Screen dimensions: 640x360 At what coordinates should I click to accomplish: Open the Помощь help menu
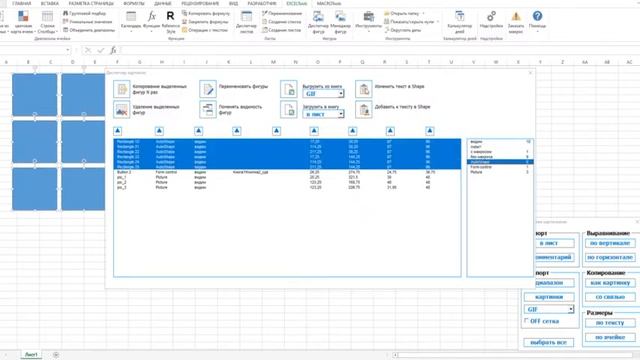point(537,21)
